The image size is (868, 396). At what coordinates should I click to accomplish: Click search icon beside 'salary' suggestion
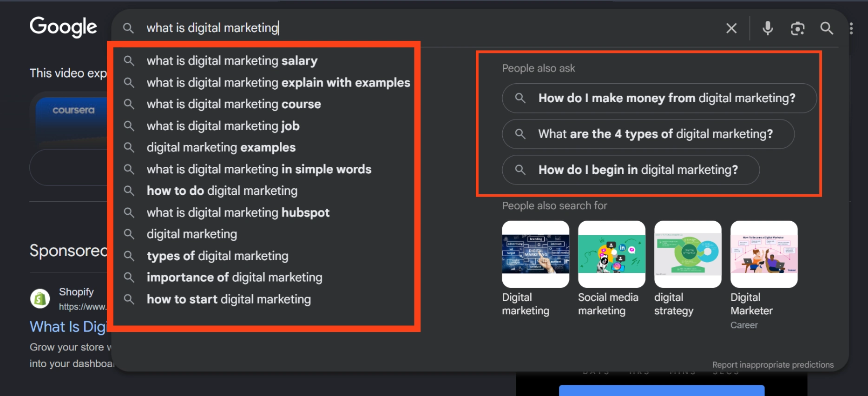click(129, 61)
